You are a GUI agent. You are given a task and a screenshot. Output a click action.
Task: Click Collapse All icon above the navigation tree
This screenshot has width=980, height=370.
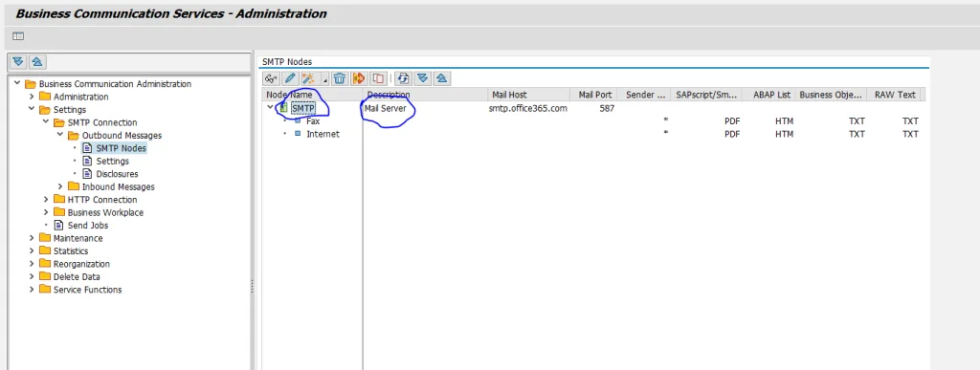(37, 62)
